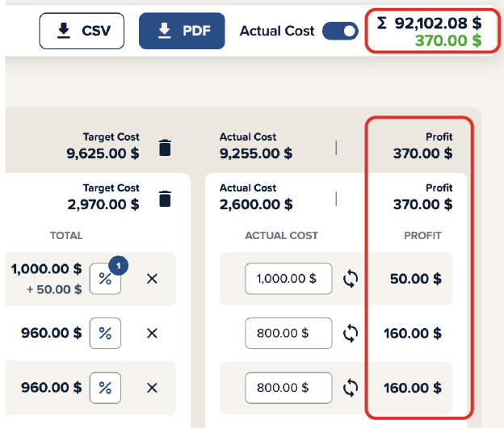The height and width of the screenshot is (429, 504).
Task: Download the PDF export
Action: coord(182,31)
